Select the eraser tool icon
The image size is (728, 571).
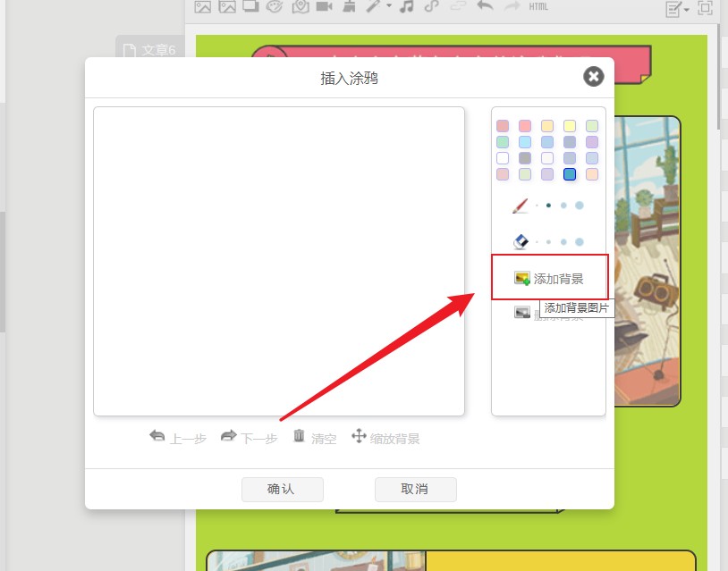521,241
